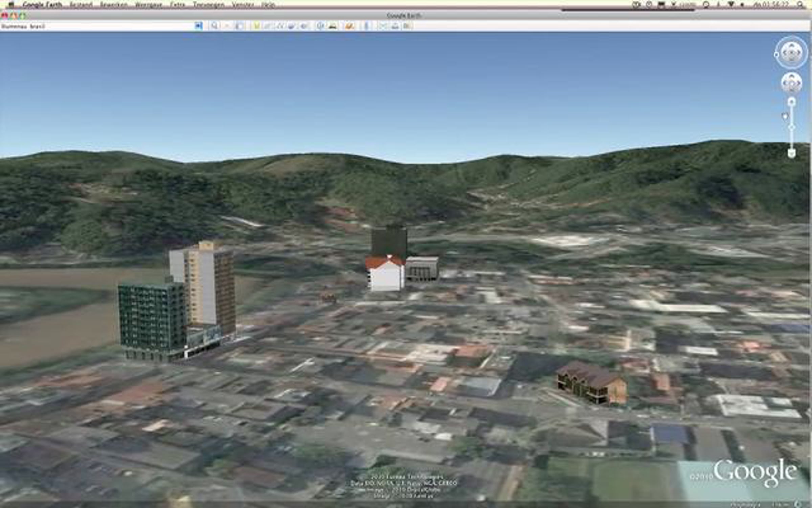The width and height of the screenshot is (812, 508).
Task: Click the zoom-in button atop zoom slider
Action: coord(791,102)
